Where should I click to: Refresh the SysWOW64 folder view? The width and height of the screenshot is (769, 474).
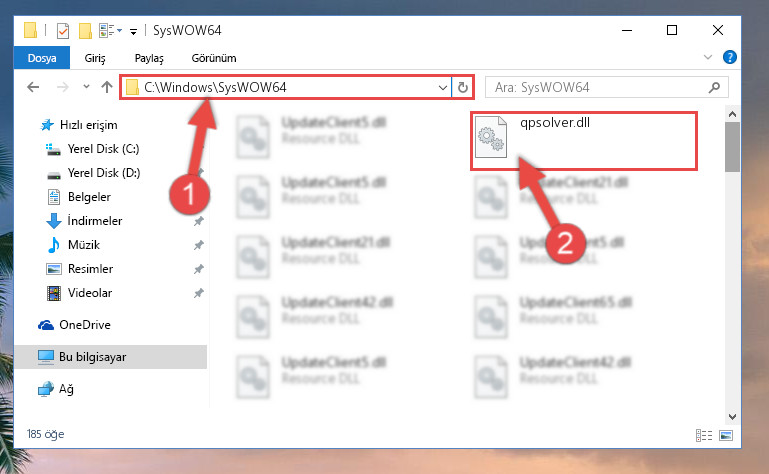click(462, 88)
